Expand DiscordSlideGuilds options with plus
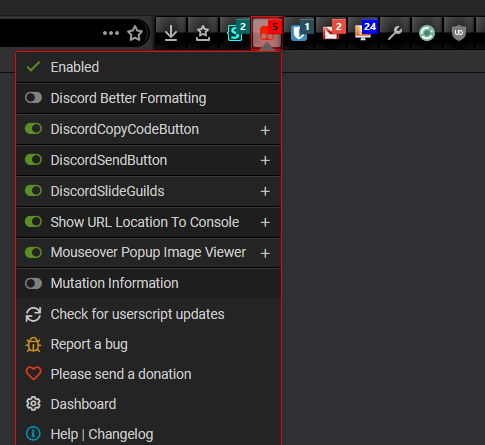 [265, 192]
